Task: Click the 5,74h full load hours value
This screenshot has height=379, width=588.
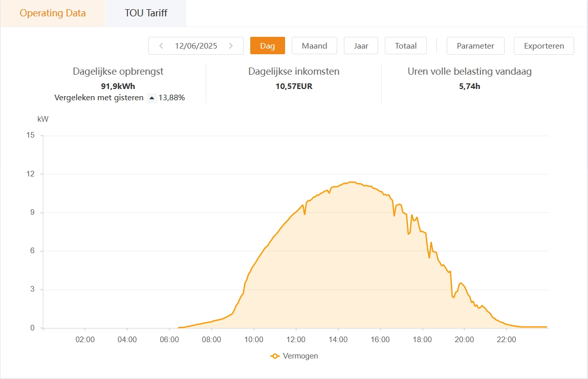Action: pyautogui.click(x=469, y=86)
